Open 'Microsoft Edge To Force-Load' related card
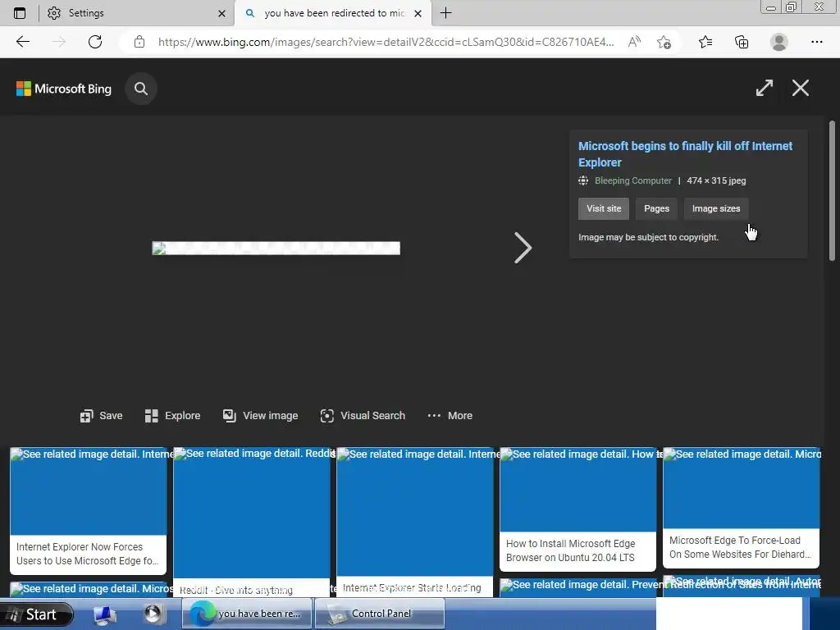Image resolution: width=840 pixels, height=630 pixels. coord(742,508)
